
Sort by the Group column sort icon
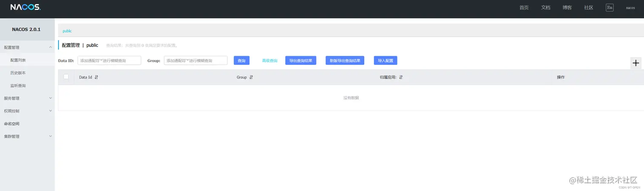[251, 77]
